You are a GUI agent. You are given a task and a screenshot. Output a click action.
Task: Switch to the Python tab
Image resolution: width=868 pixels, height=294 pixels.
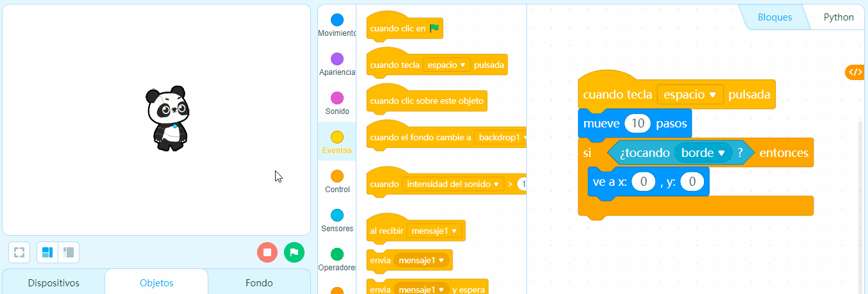[839, 17]
